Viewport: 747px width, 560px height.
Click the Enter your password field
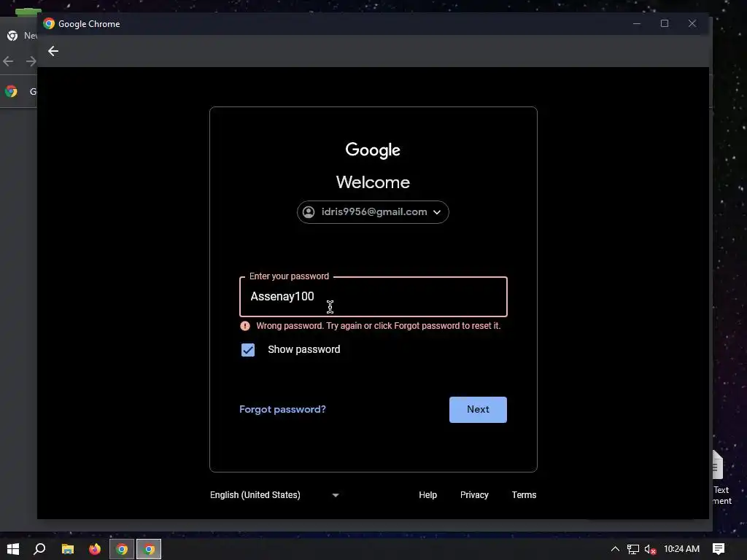(373, 297)
